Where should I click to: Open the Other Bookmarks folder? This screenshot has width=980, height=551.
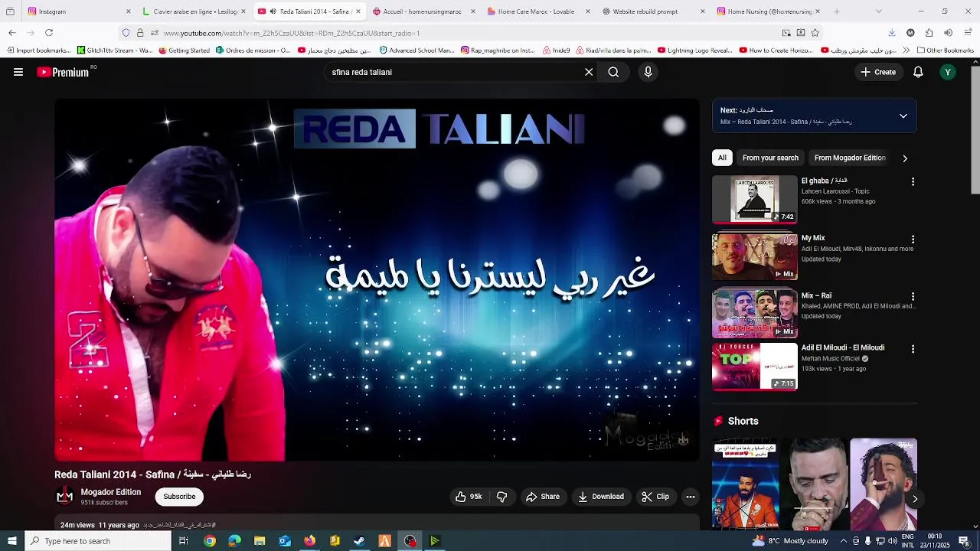(x=945, y=51)
